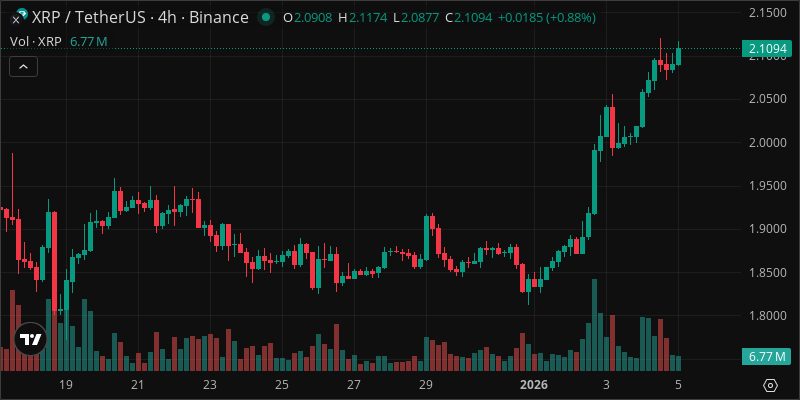Click the XRP/Tether symbol logo icon

coord(19,17)
